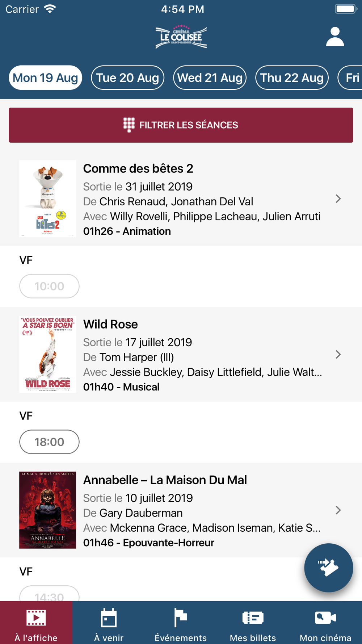The image size is (362, 644).
Task: Expand Comme des bêtes 2 details chevron
Action: coord(338,198)
